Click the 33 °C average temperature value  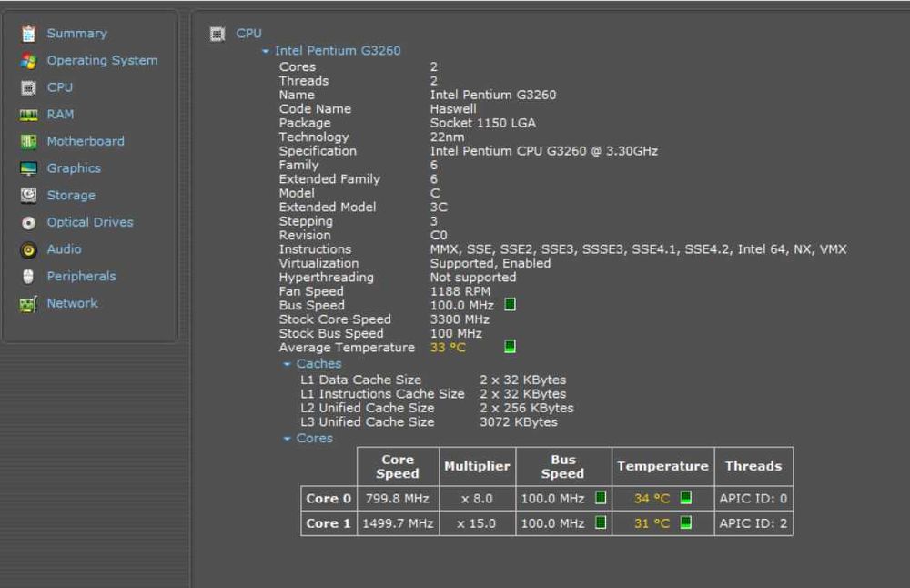448,348
